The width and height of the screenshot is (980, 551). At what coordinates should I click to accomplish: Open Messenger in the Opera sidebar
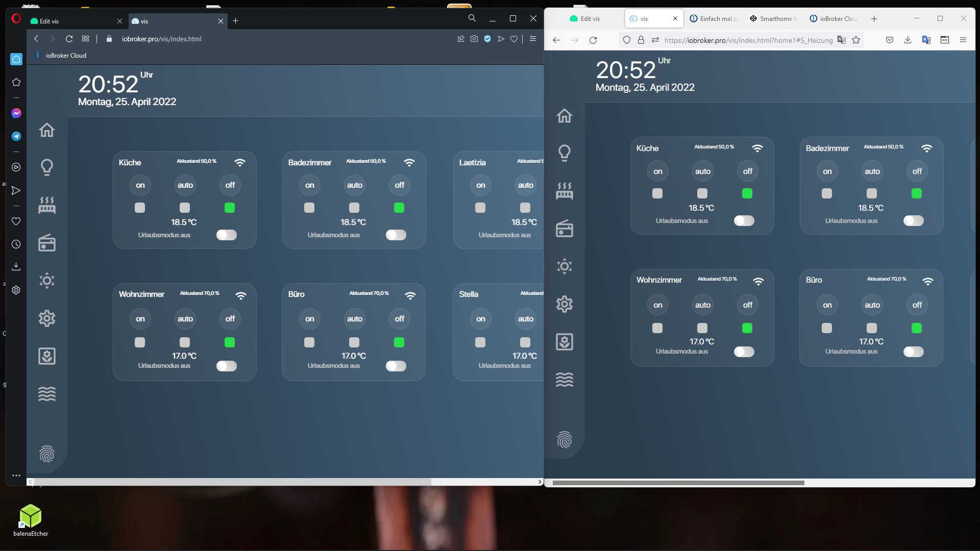point(16,113)
